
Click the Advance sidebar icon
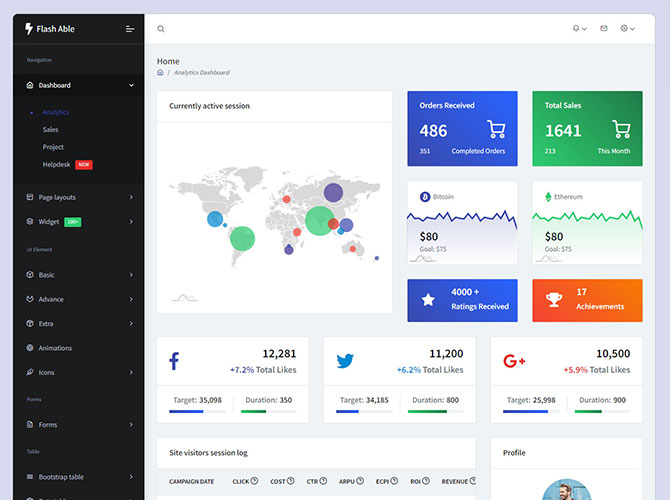click(29, 299)
